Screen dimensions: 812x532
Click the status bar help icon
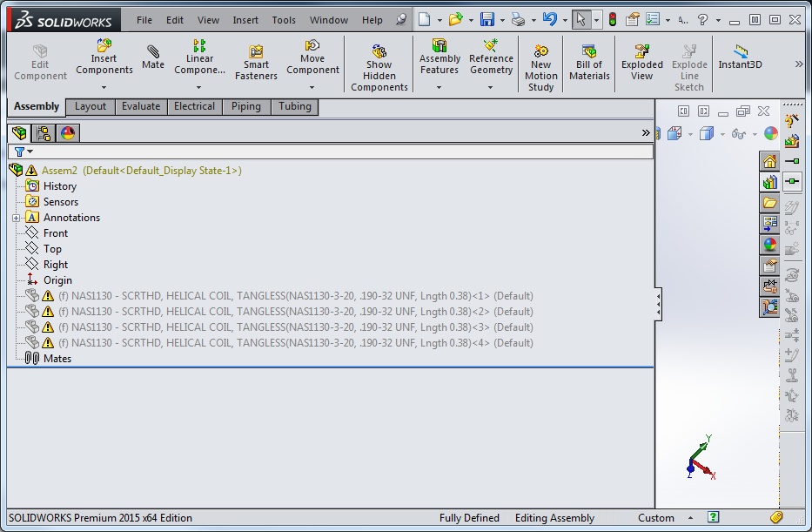click(x=713, y=517)
